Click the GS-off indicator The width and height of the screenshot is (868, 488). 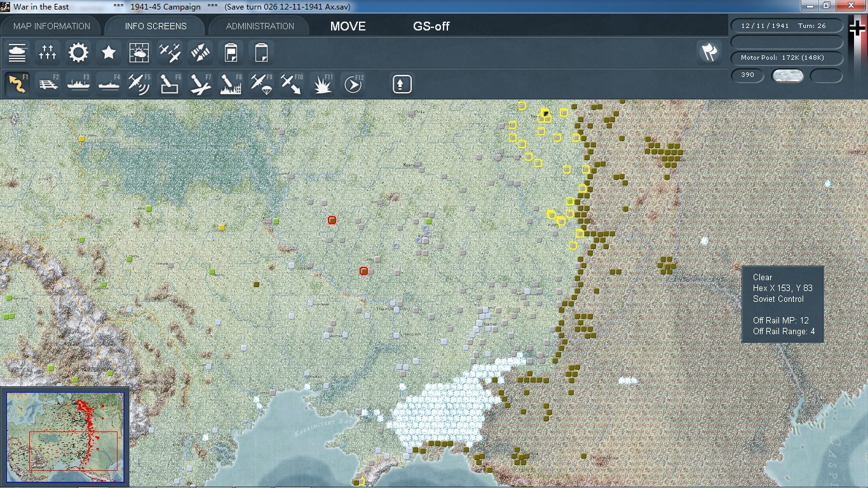[x=431, y=26]
